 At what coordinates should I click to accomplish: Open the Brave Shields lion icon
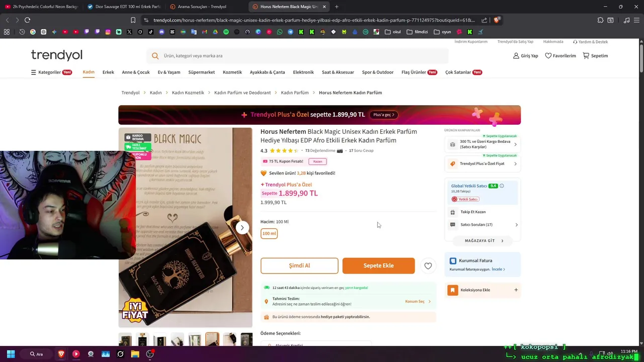click(x=497, y=20)
